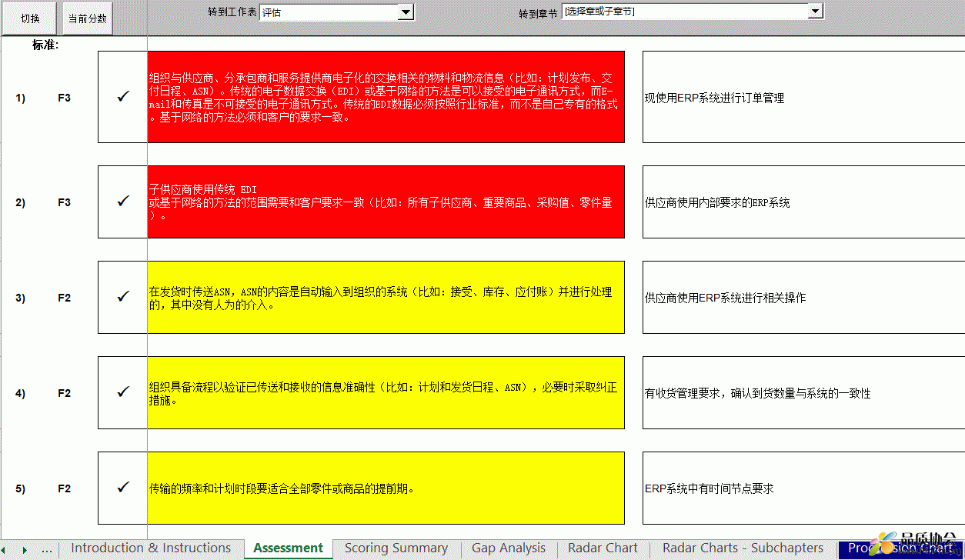
Task: Select the F3 label in row 2)
Action: click(x=65, y=202)
